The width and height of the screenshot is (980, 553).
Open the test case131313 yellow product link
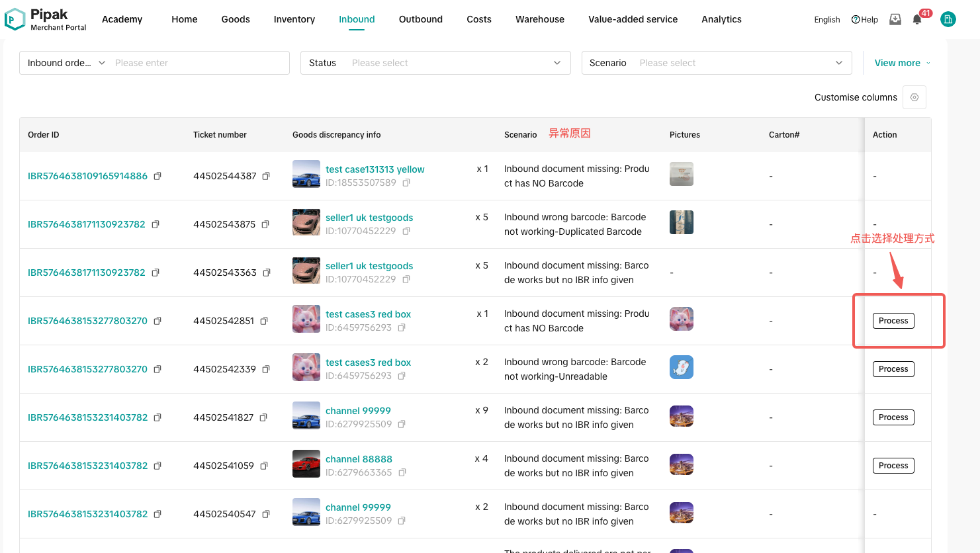375,169
